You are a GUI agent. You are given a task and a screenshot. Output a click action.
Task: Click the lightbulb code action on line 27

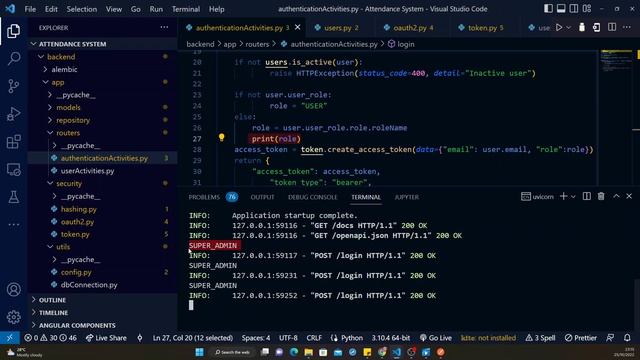222,138
